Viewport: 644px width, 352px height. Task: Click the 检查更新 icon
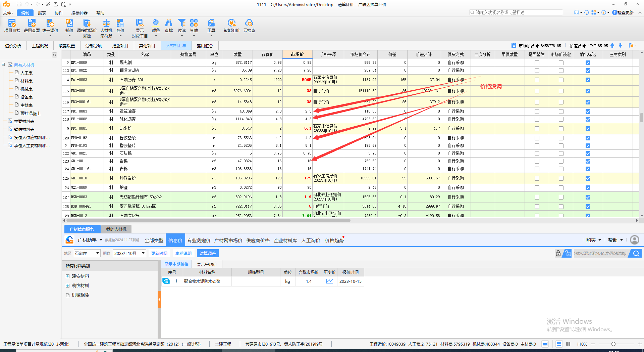[x=615, y=12]
